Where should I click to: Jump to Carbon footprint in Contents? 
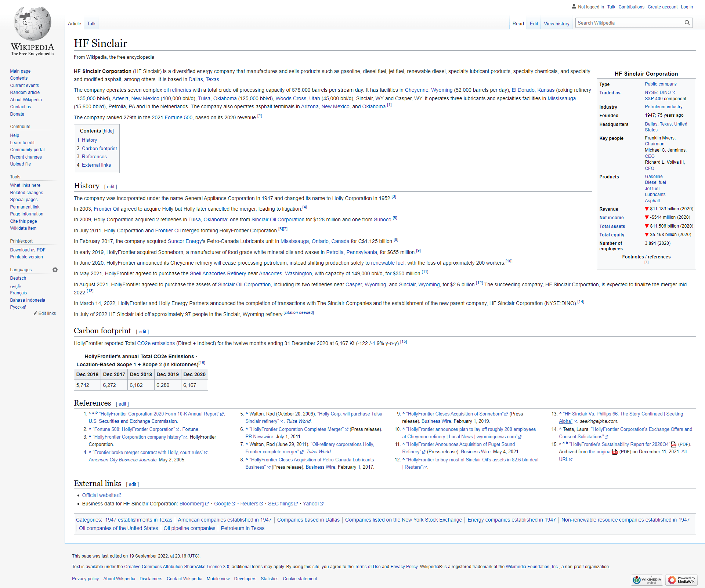pyautogui.click(x=99, y=149)
